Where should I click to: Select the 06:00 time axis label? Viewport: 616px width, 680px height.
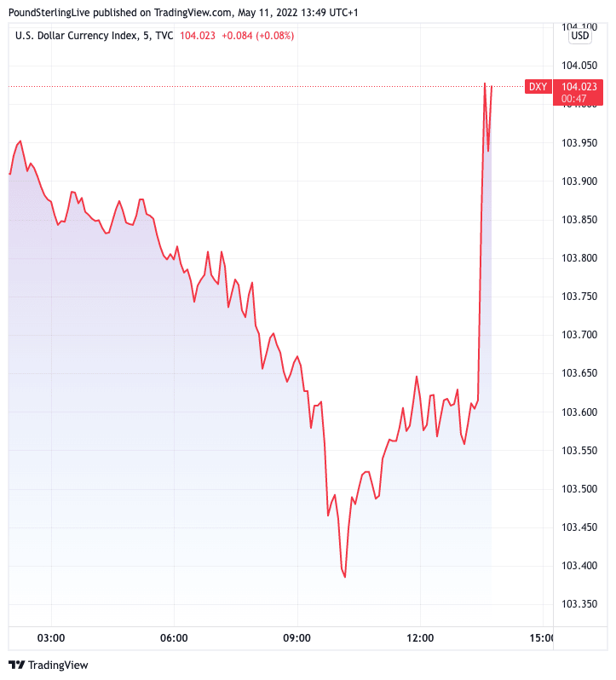click(x=174, y=637)
